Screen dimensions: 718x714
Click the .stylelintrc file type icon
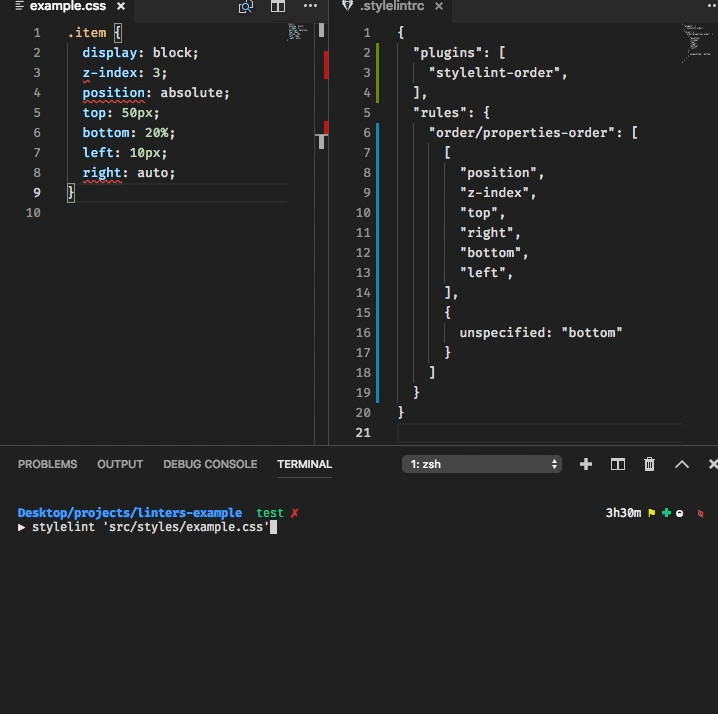click(347, 5)
